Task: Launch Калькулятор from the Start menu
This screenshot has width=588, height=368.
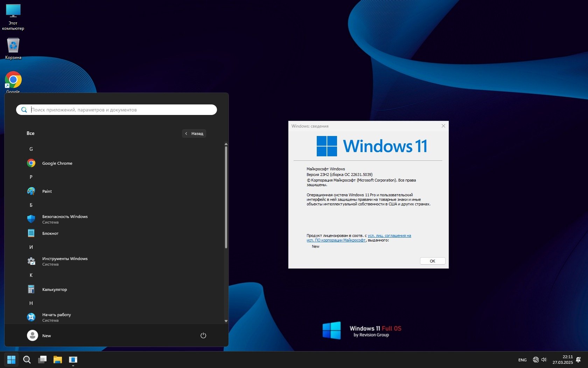Action: coord(54,289)
